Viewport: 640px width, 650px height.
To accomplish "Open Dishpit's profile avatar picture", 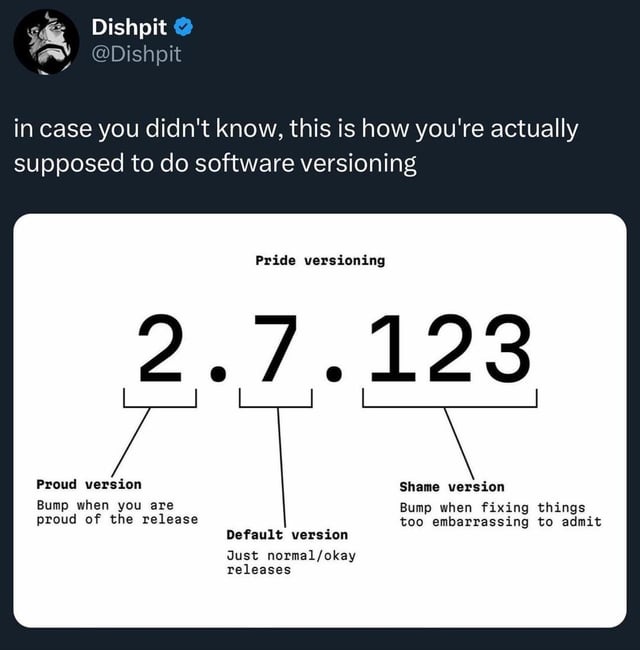I will (46, 42).
